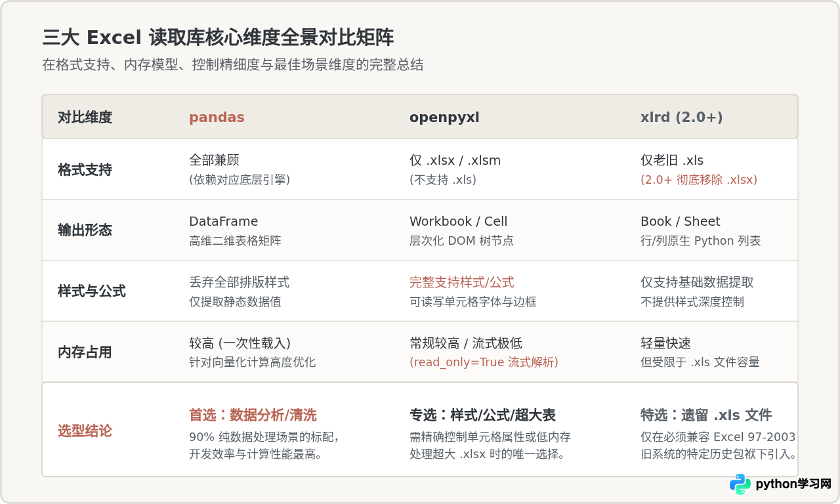This screenshot has width=840, height=504.
Task: Select the "Book / Sheet" cell text
Action: 680,221
